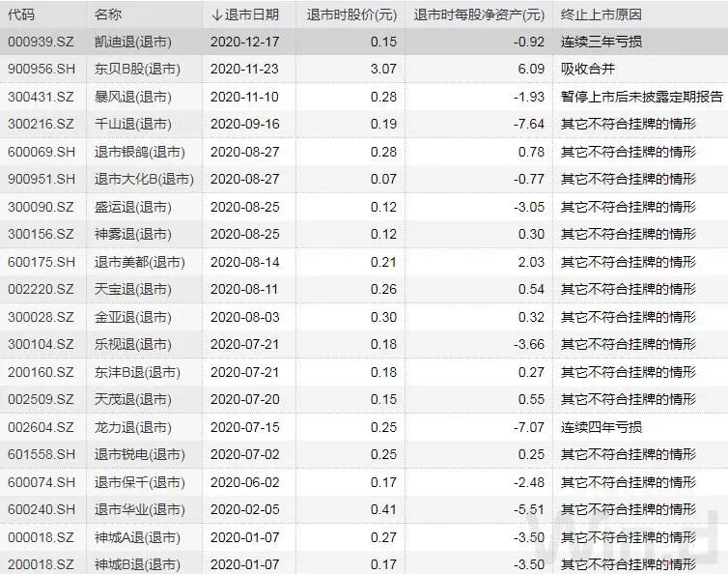728x574 pixels.
Task: Select delisting date 2020-07-02
Action: (244, 454)
